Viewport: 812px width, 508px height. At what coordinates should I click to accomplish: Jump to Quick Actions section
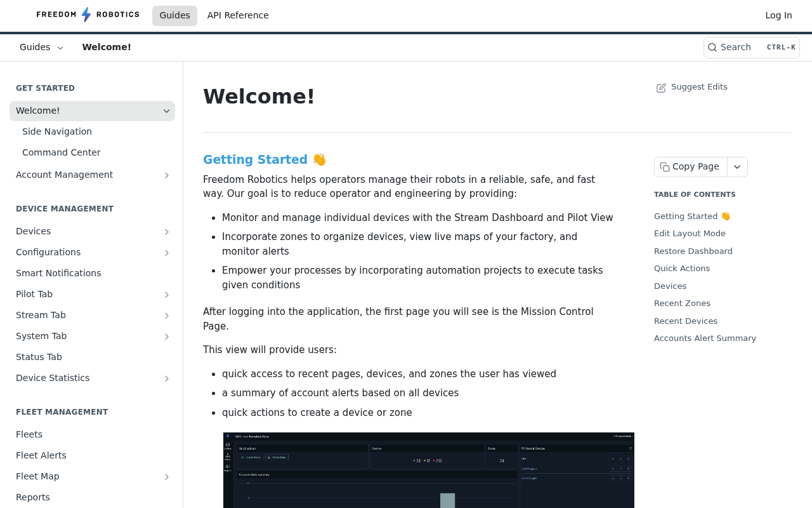tap(682, 269)
